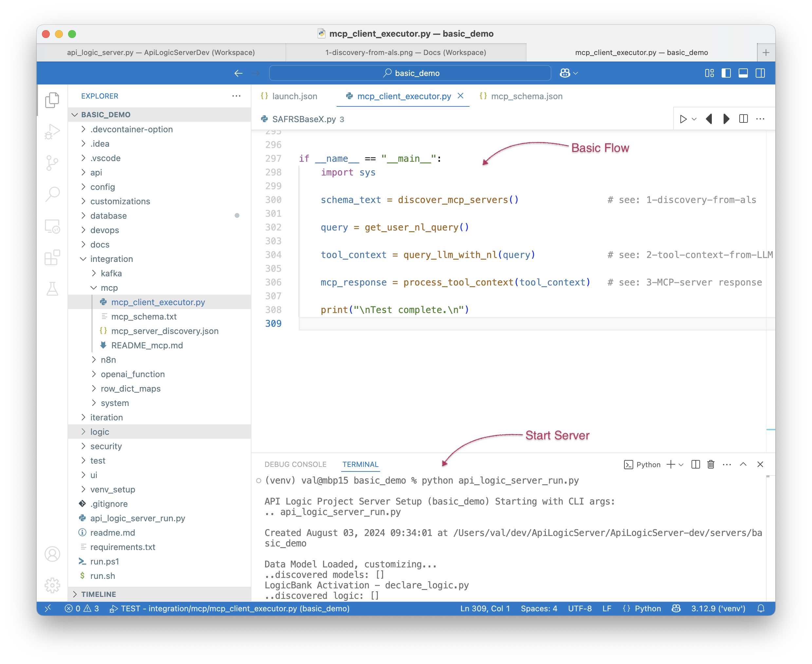The width and height of the screenshot is (812, 664).
Task: Close the mcp_client_executor.py editor tab
Action: 460,96
